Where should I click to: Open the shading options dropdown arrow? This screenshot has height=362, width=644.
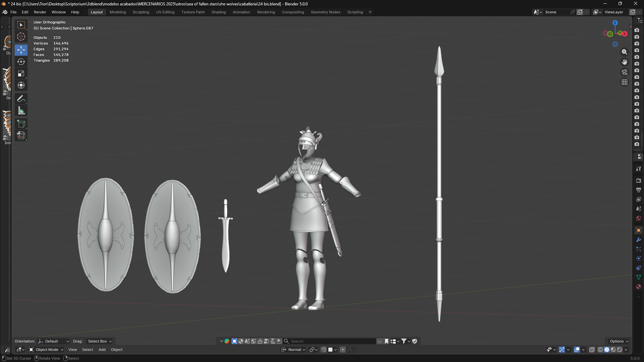tap(626, 350)
